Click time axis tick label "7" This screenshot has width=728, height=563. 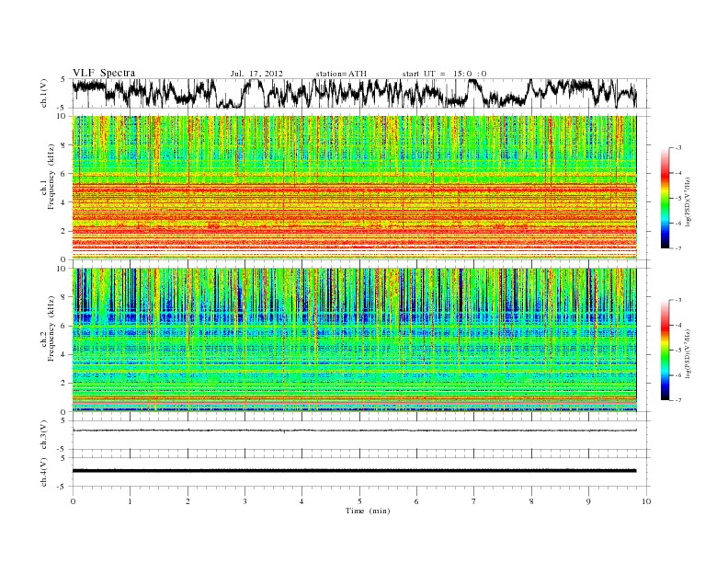pyautogui.click(x=474, y=501)
